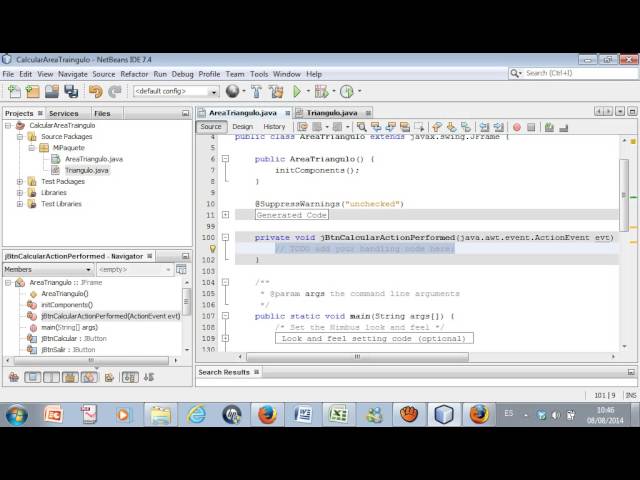Click the Toggle Rectangular Selection icon
Screen dimensions: 640x480
(419, 127)
